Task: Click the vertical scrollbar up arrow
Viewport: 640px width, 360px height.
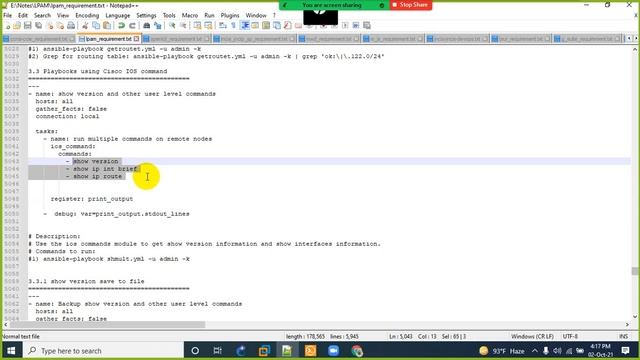Action: 635,49
